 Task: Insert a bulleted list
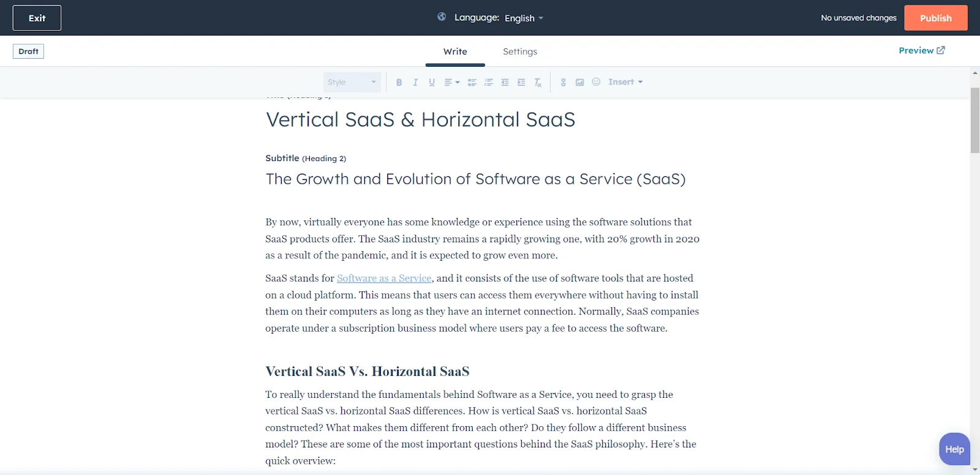click(x=472, y=82)
